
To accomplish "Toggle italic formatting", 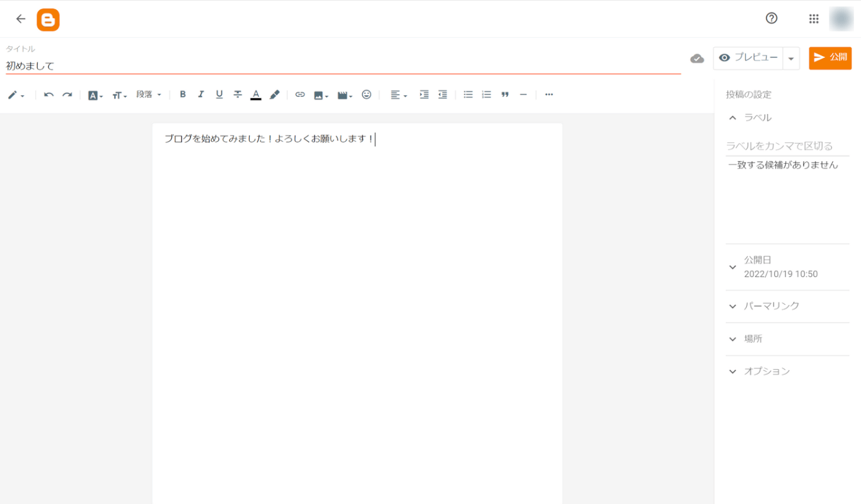I will (201, 94).
